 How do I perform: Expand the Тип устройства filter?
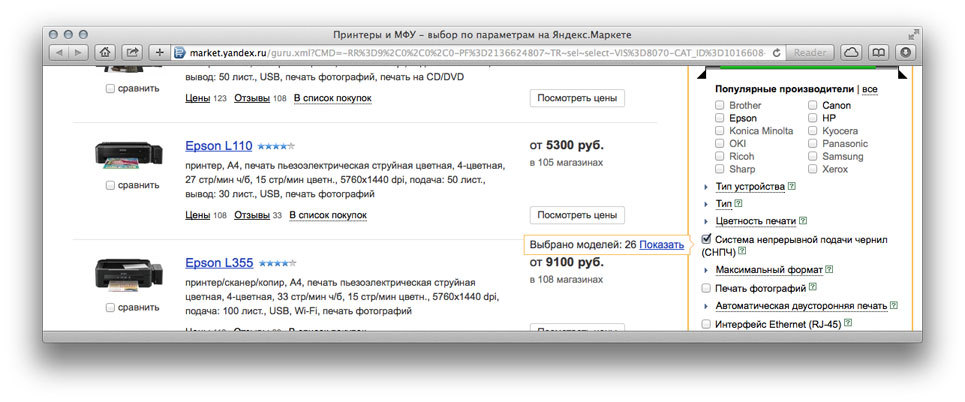[x=750, y=187]
